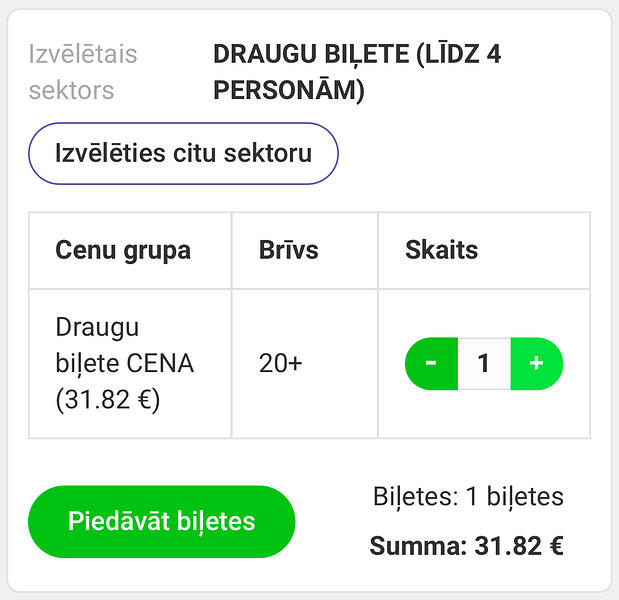Focus the number box between minus and plus
The width and height of the screenshot is (619, 600).
(x=484, y=364)
